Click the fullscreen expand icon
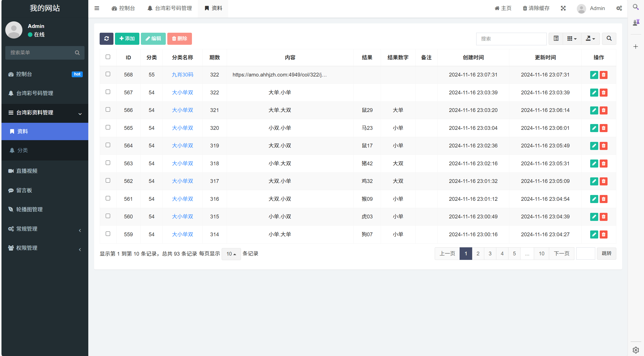The image size is (644, 356). pos(563,8)
